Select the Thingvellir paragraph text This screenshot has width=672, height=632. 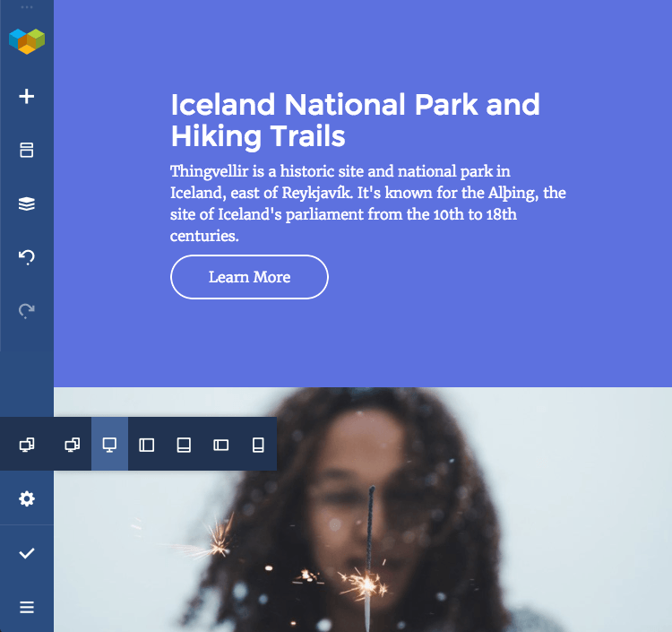click(x=367, y=203)
